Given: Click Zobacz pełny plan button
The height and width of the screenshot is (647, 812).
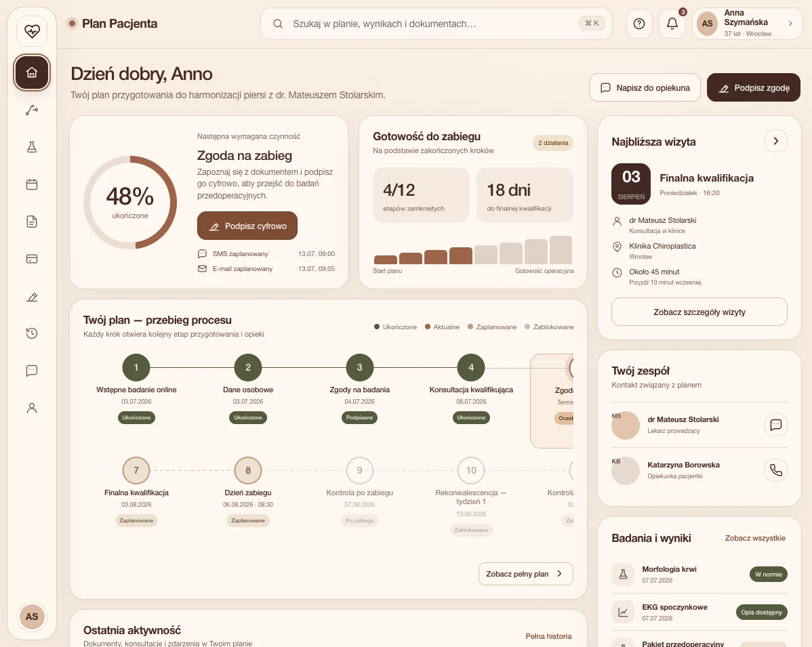Looking at the screenshot, I should pyautogui.click(x=525, y=574).
